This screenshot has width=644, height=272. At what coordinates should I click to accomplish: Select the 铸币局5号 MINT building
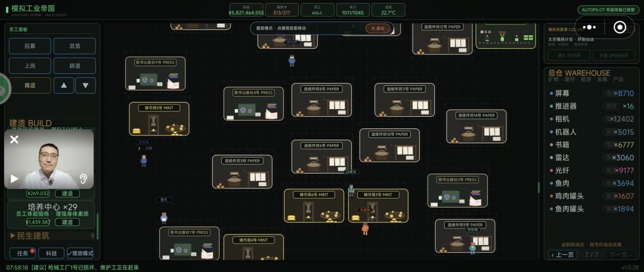(159, 119)
